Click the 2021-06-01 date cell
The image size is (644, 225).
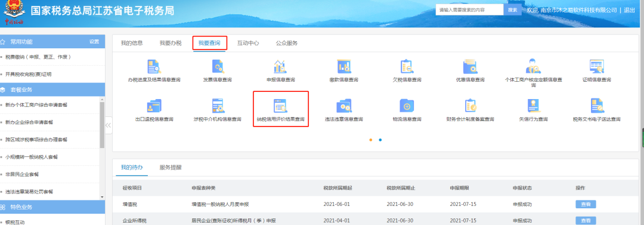[x=336, y=204]
